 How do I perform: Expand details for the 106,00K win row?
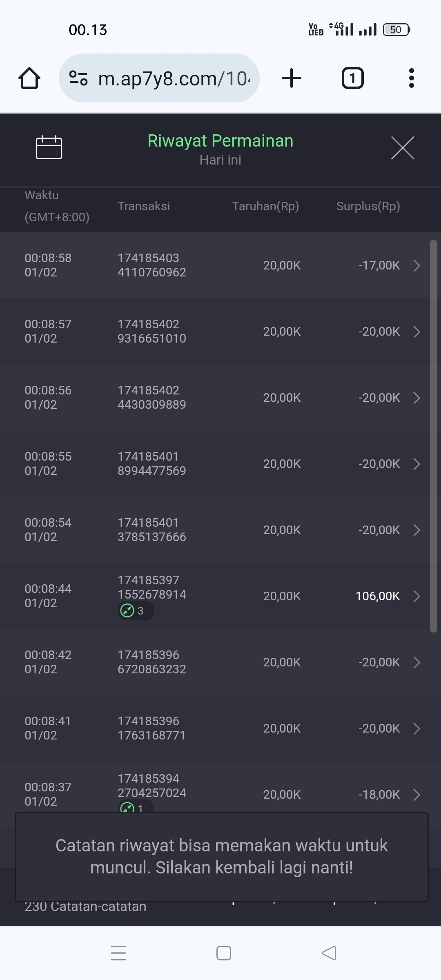pos(416,596)
